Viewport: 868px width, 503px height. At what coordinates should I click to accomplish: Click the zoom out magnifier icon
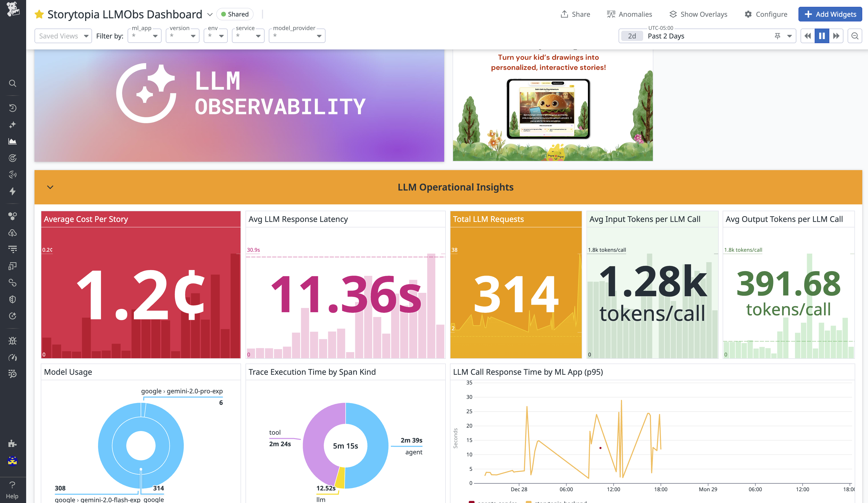(855, 36)
